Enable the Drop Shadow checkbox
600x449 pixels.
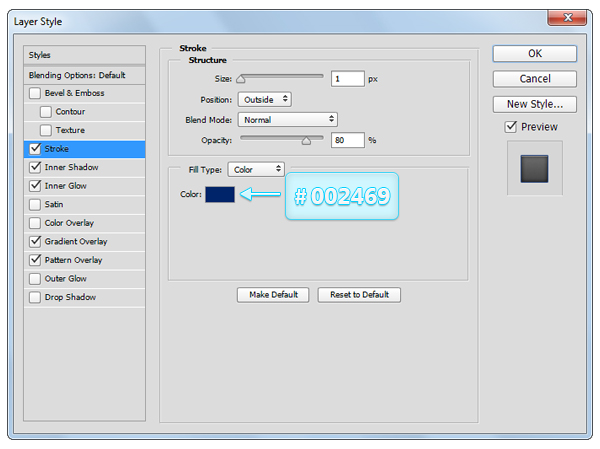(x=36, y=297)
